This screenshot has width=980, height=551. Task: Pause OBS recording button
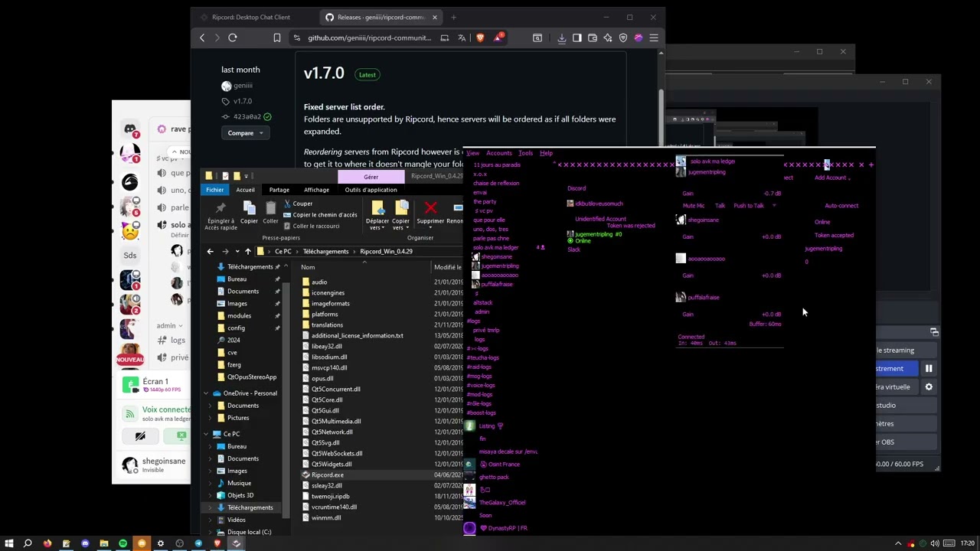point(928,369)
